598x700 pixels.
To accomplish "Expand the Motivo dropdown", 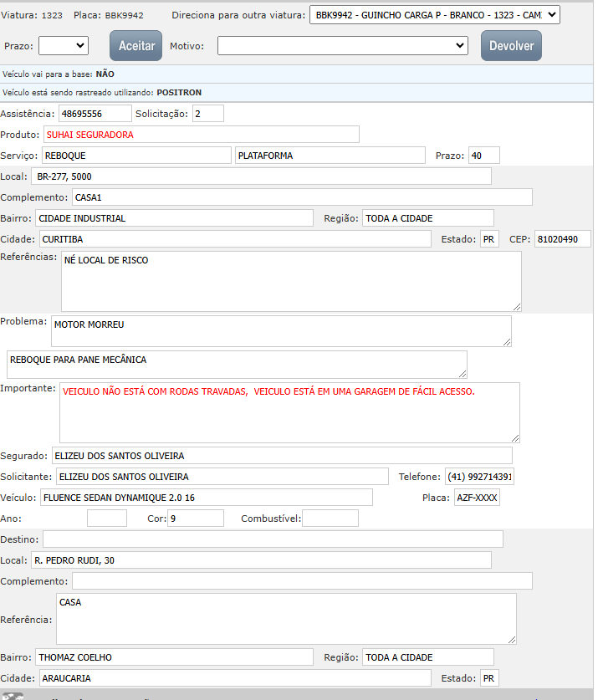I will point(342,46).
